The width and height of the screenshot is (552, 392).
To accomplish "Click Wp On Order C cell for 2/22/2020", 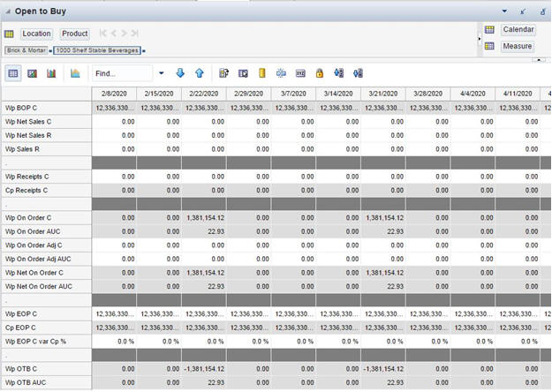I will pyautogui.click(x=204, y=218).
